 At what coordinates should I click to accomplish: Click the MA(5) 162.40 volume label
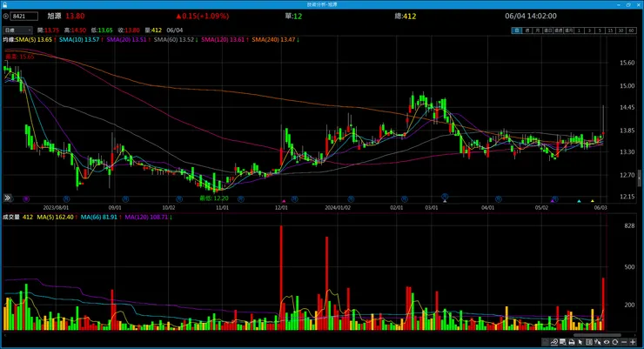[x=57, y=217]
